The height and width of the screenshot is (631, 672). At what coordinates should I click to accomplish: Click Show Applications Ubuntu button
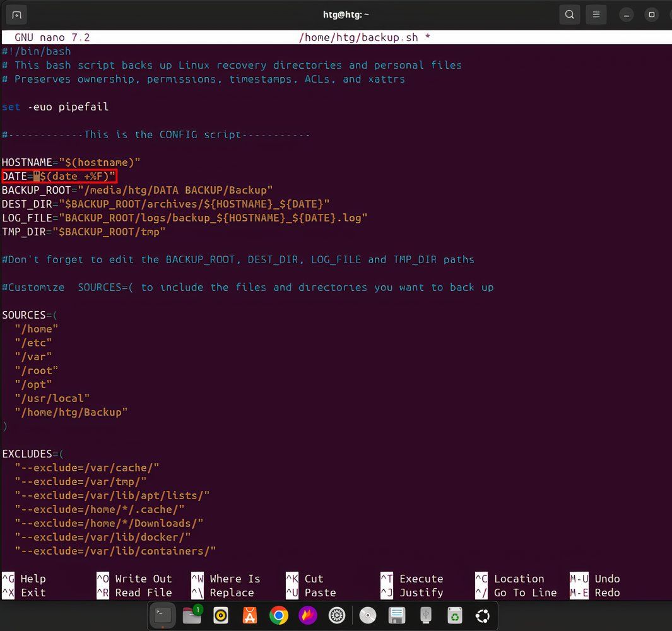tap(482, 615)
